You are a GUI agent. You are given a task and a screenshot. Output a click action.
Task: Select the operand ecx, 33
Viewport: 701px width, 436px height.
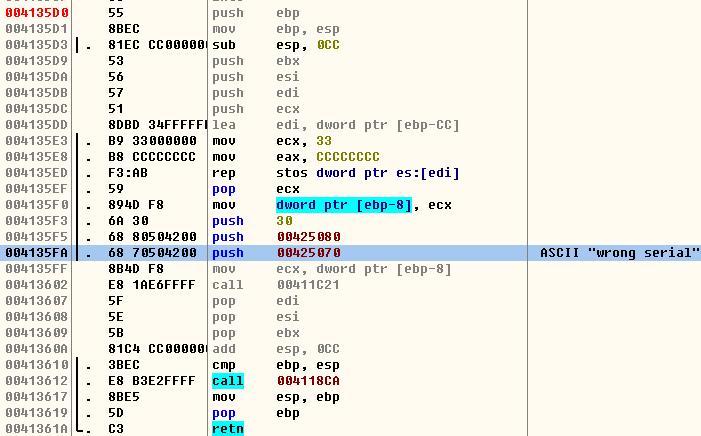pyautogui.click(x=304, y=141)
